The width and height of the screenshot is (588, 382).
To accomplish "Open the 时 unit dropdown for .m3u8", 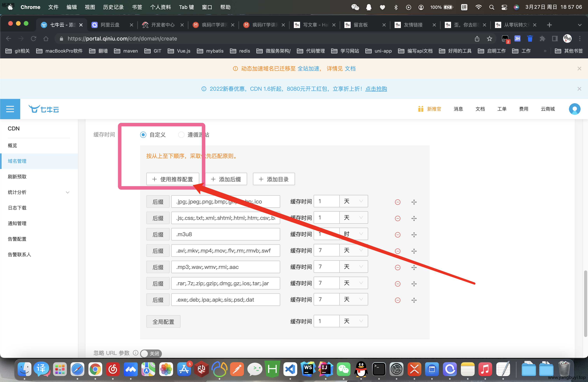I will pyautogui.click(x=354, y=234).
